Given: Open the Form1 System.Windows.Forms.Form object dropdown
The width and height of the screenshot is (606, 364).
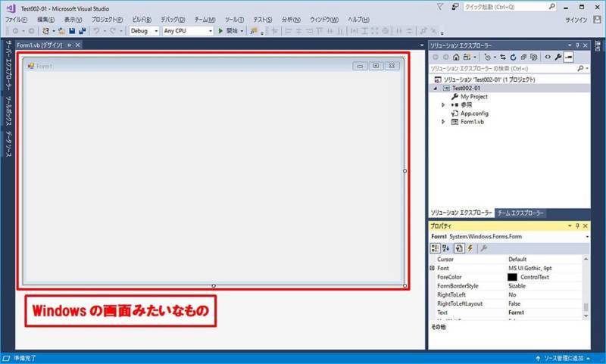Looking at the screenshot, I should pos(587,237).
